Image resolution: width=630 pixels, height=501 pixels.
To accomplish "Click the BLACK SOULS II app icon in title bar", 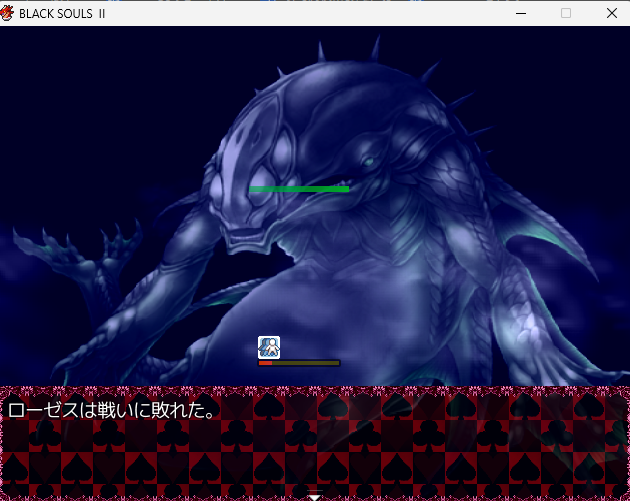I will 7,13.
